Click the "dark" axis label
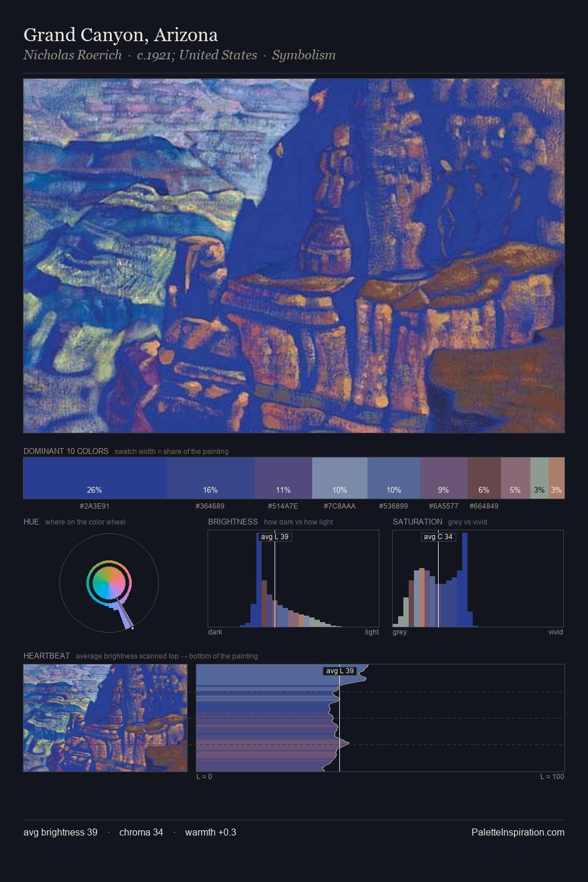Screen dimensions: 588x882 click(215, 632)
